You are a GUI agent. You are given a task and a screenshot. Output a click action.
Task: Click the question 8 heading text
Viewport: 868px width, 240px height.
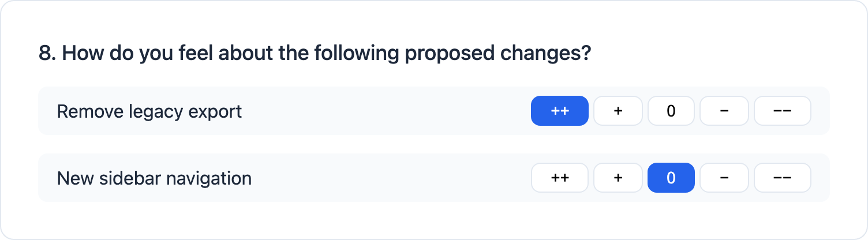[x=315, y=54]
